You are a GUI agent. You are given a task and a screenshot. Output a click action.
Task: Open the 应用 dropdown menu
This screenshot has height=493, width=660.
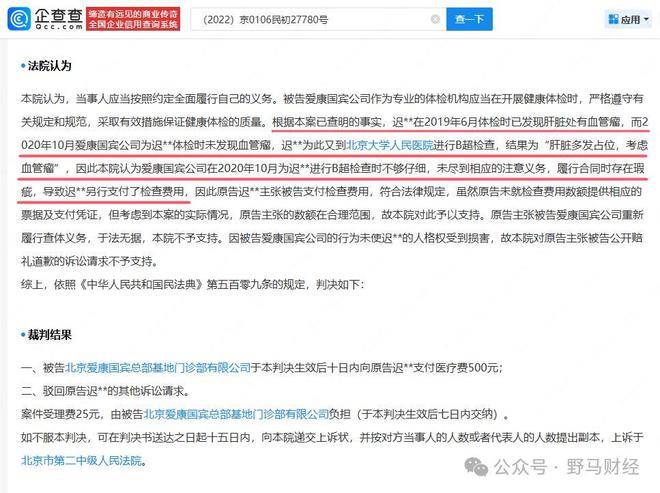pos(628,19)
